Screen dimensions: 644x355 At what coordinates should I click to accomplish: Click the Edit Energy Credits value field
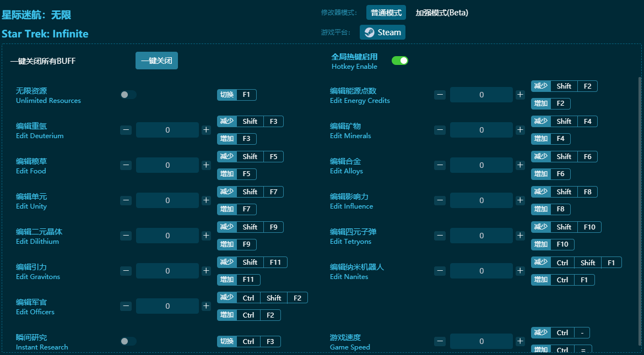coord(481,95)
